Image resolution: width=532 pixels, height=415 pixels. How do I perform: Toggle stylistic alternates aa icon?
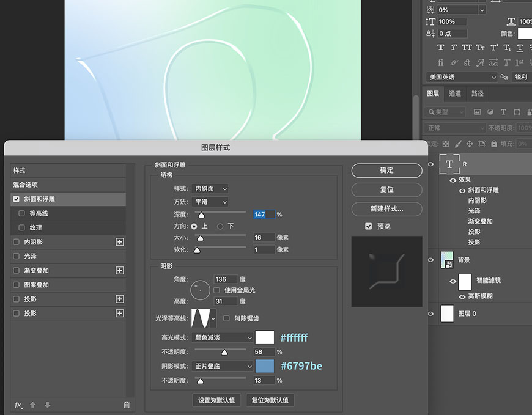click(x=493, y=62)
